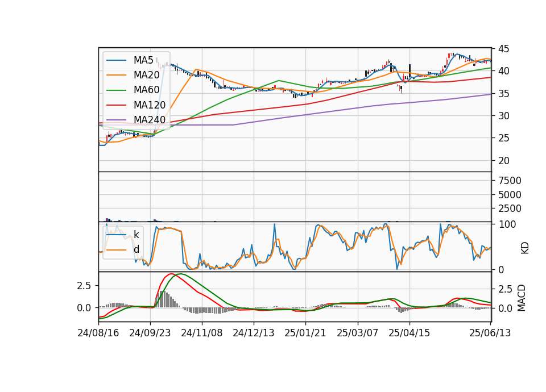Click the red MA120 legend line sample
546x392 pixels.
(x=117, y=105)
